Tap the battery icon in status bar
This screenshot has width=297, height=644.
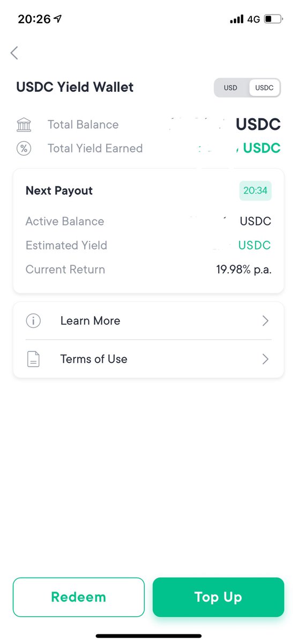click(273, 19)
